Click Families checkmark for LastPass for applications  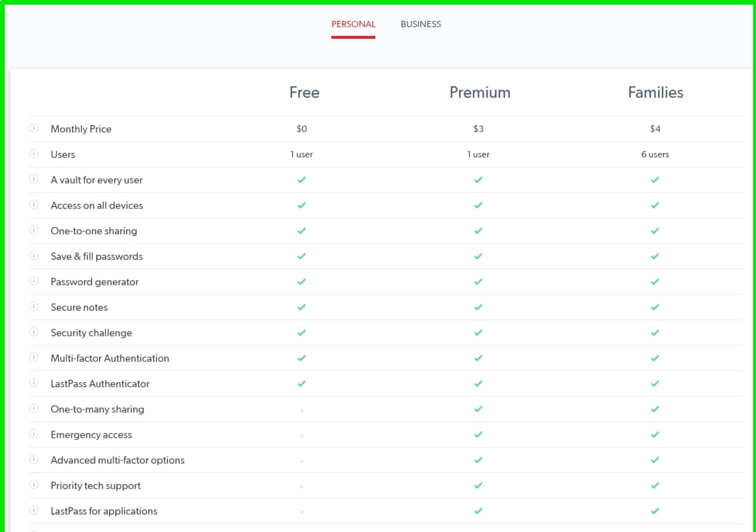coord(655,511)
